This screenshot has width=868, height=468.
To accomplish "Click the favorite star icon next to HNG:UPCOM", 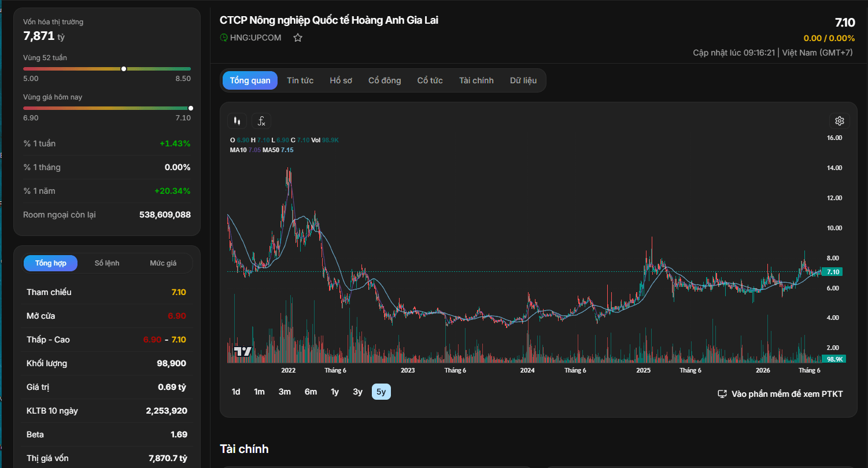I will 298,38.
